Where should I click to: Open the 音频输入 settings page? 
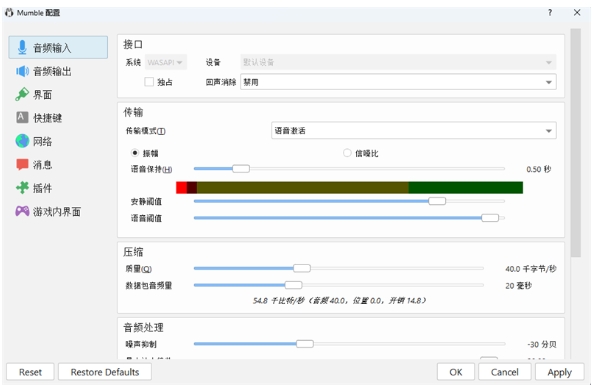(58, 48)
